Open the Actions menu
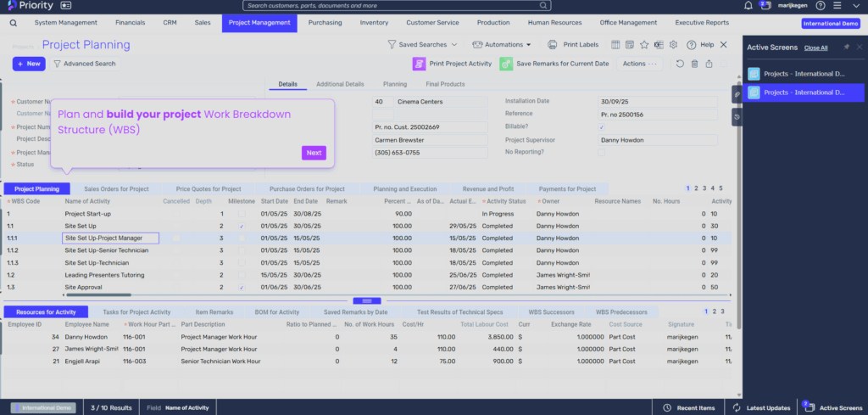868x415 pixels. [639, 64]
